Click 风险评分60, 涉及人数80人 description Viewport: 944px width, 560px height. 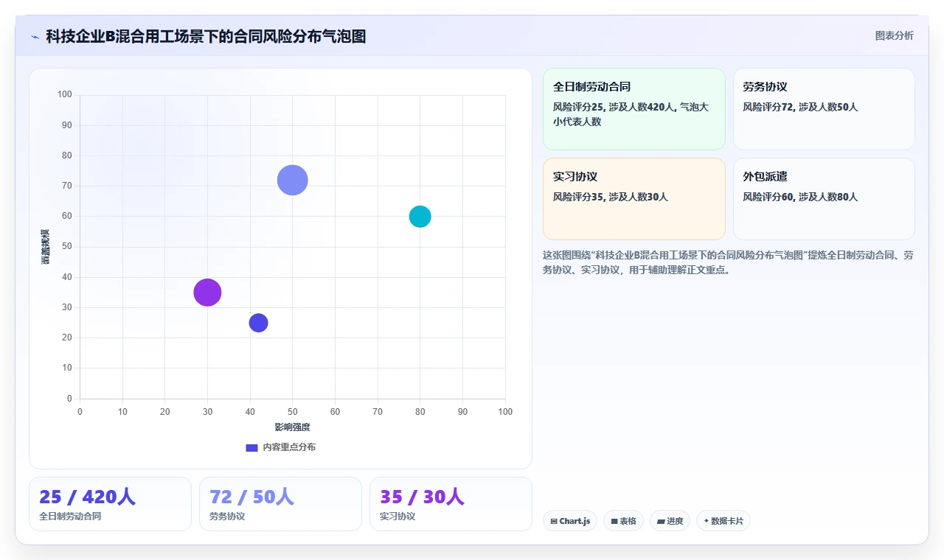click(x=800, y=197)
